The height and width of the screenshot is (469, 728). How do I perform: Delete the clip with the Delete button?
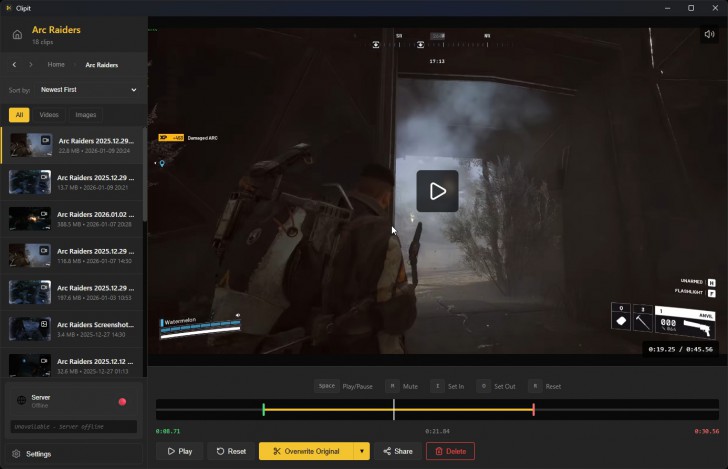450,451
